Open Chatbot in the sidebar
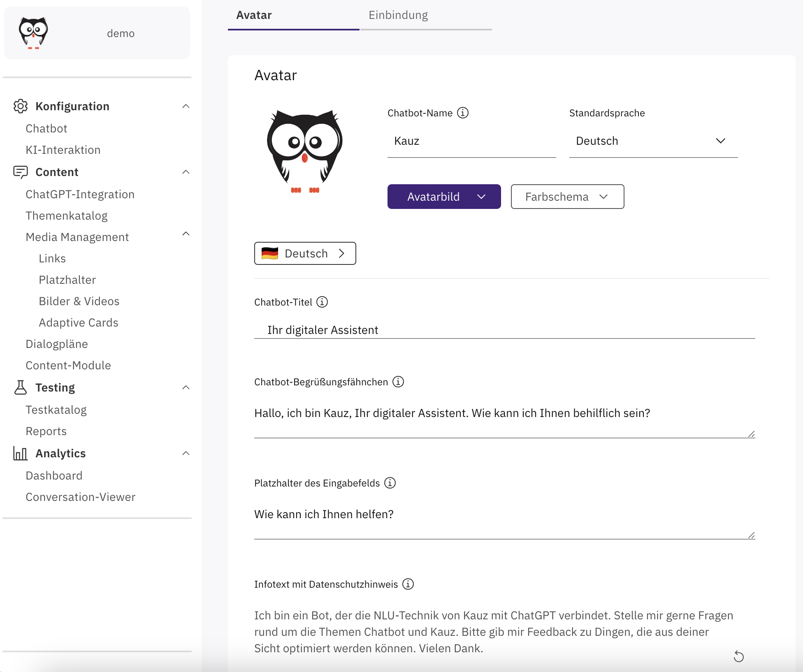This screenshot has width=803, height=672. [x=46, y=128]
